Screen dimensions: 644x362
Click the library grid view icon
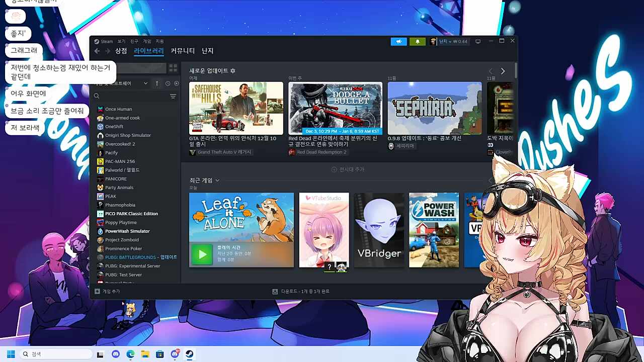click(x=173, y=68)
